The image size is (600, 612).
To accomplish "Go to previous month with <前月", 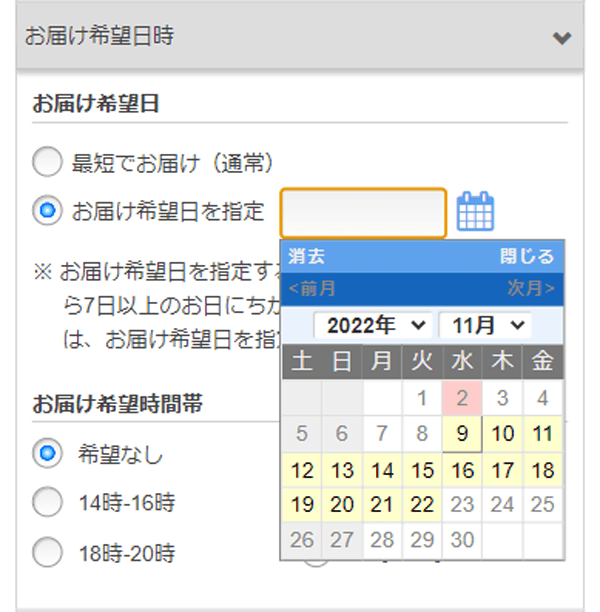I will [312, 289].
